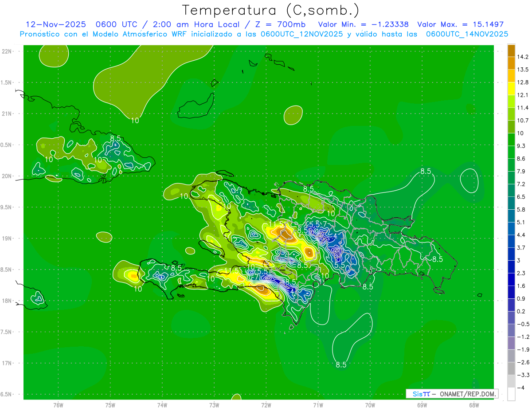532x411 pixels.
Task: Click the '68W' longitude axis label
Action: [x=473, y=405]
